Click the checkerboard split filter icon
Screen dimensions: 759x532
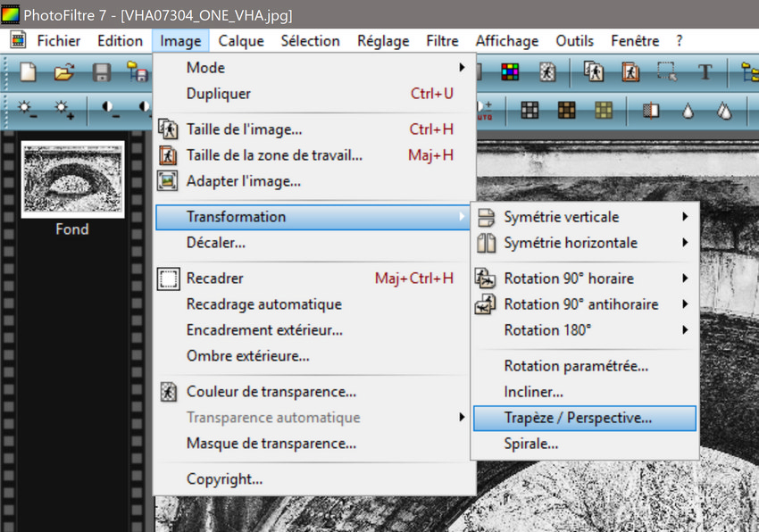pyautogui.click(x=651, y=111)
